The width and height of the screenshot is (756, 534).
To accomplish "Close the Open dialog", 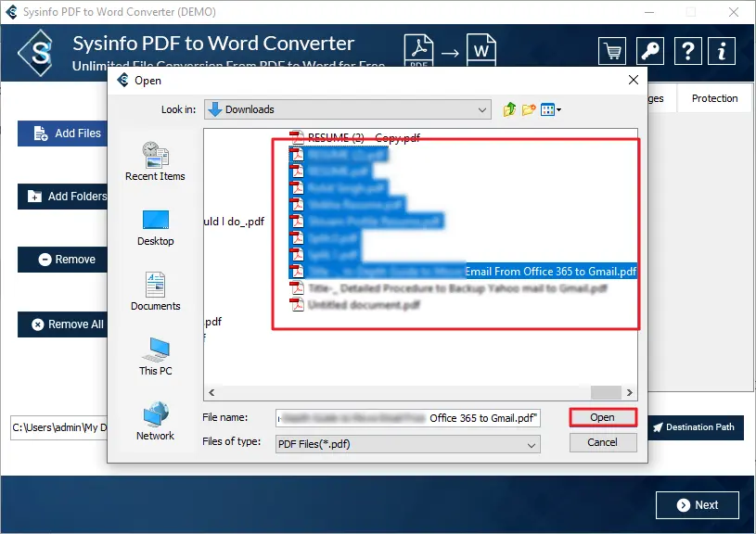I will (634, 80).
